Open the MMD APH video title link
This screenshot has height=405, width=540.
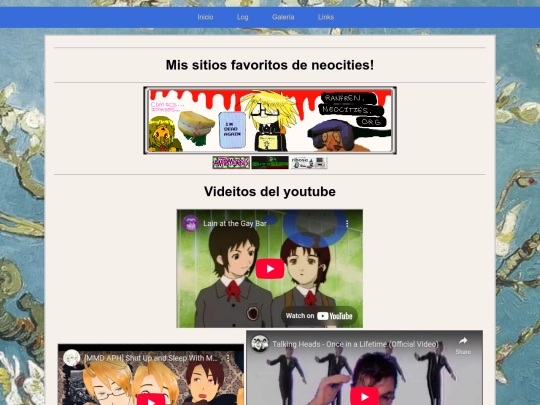click(151, 358)
